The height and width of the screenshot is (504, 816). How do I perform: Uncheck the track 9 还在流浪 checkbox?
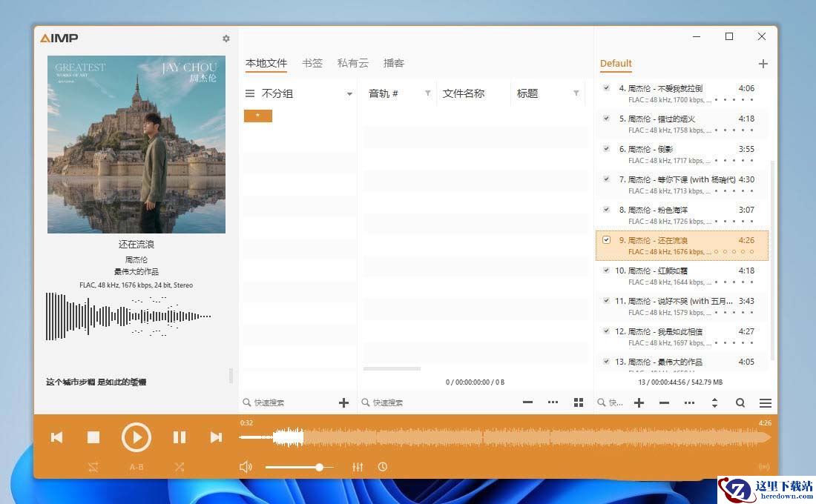click(x=606, y=240)
